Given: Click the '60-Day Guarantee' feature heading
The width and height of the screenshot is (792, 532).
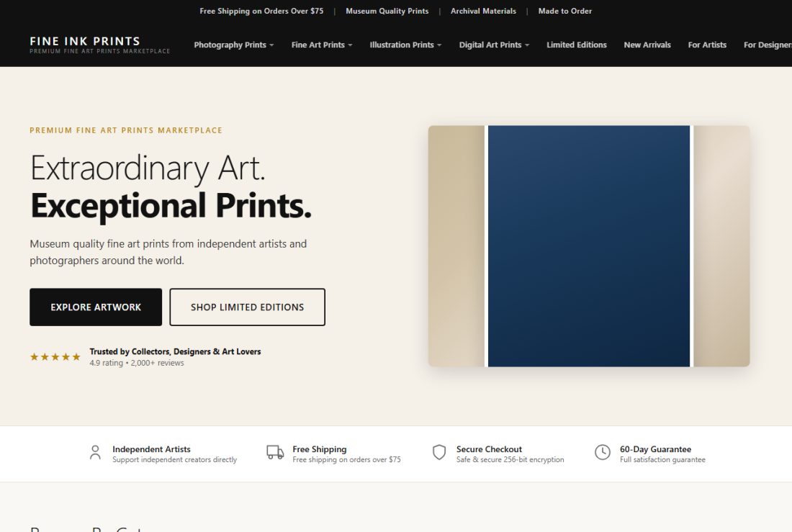Looking at the screenshot, I should [x=656, y=449].
